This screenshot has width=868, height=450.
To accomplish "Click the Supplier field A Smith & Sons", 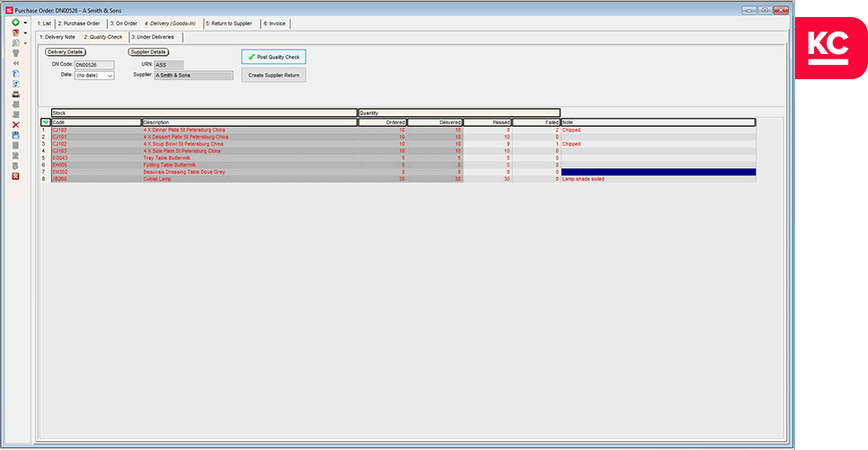I will [193, 76].
